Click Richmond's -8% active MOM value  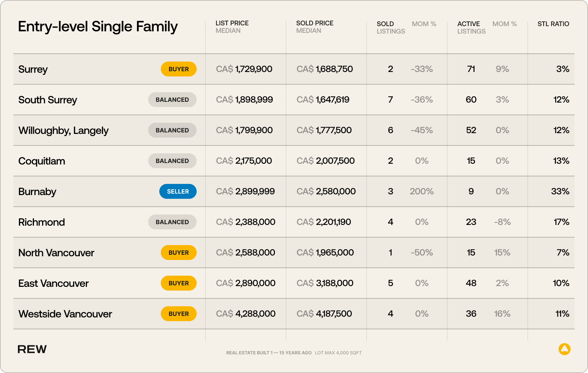pos(502,222)
